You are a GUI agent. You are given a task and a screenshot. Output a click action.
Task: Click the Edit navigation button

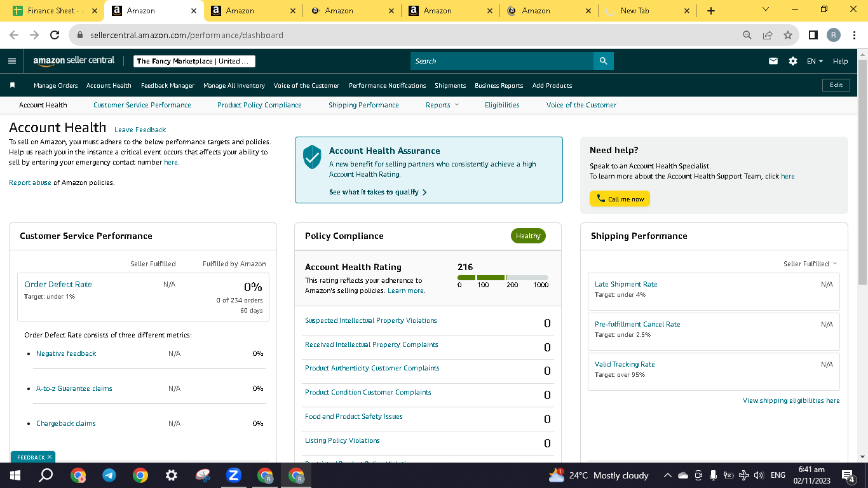point(836,85)
